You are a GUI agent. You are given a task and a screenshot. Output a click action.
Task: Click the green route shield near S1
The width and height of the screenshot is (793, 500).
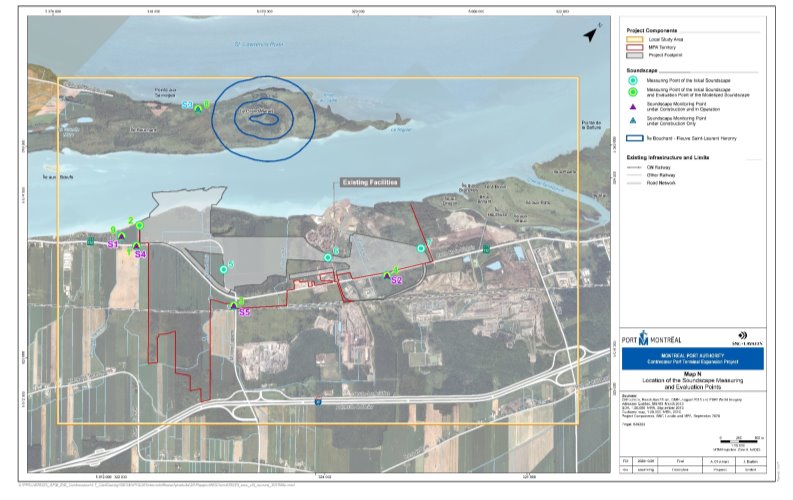(91, 241)
